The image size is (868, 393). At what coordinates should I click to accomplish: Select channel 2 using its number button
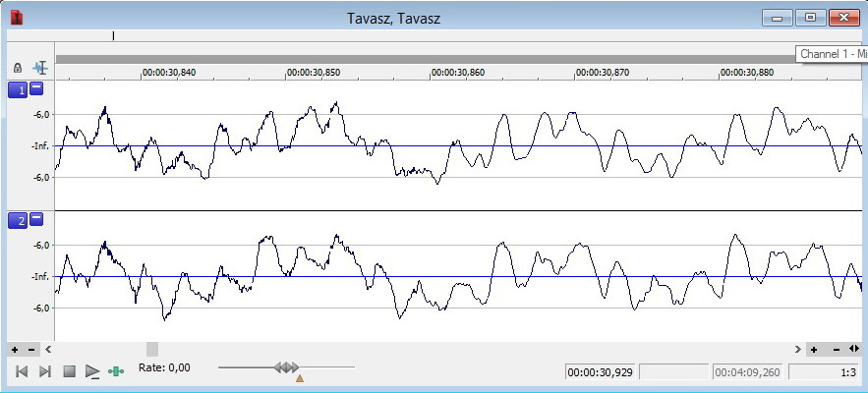[x=18, y=221]
